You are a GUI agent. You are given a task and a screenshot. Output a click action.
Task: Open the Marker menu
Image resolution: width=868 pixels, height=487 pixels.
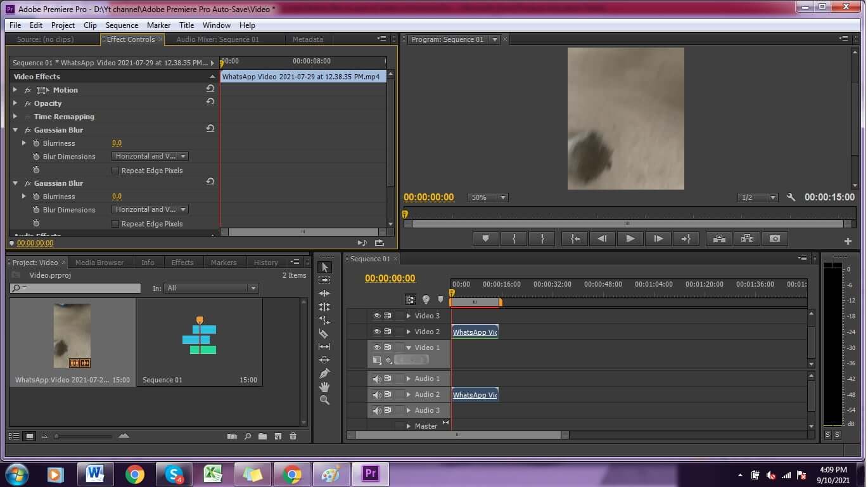158,25
